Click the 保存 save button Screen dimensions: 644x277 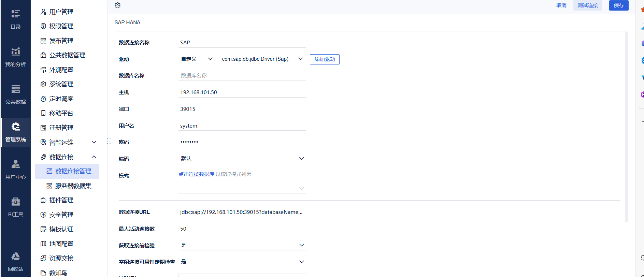(619, 5)
